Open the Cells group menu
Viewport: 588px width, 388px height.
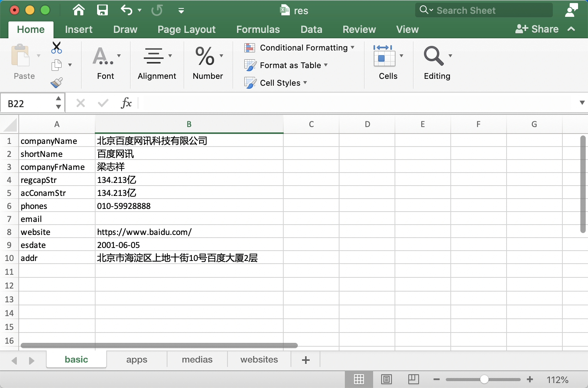[x=388, y=62]
